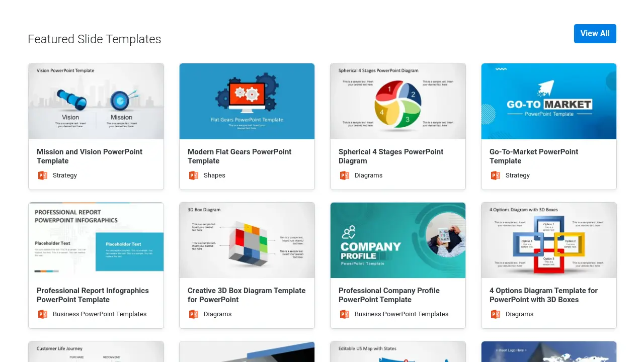
Task: Click PowerPoint icon on the Spherical 4 Stages card
Action: [x=345, y=175]
